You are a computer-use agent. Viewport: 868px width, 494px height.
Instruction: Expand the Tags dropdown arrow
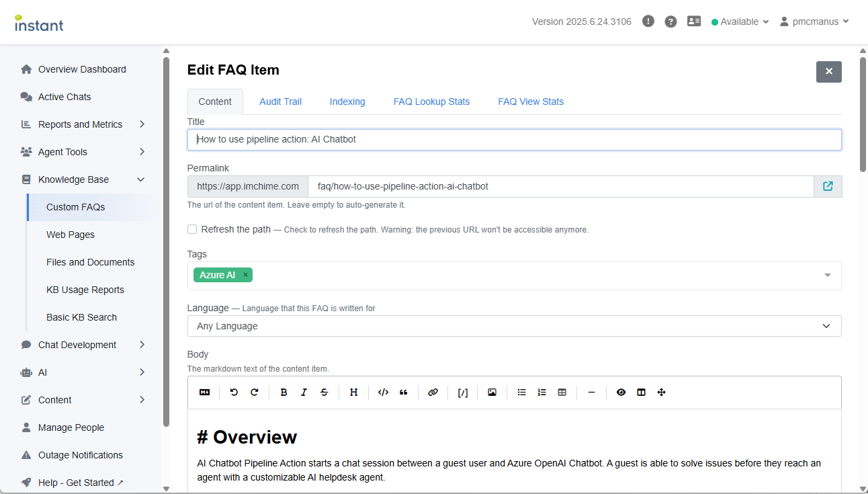point(828,276)
